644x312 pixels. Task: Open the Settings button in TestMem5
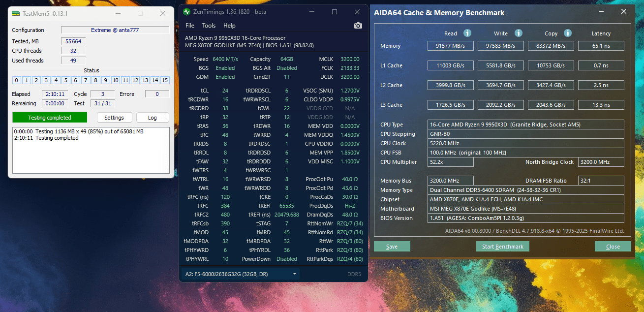(x=114, y=118)
